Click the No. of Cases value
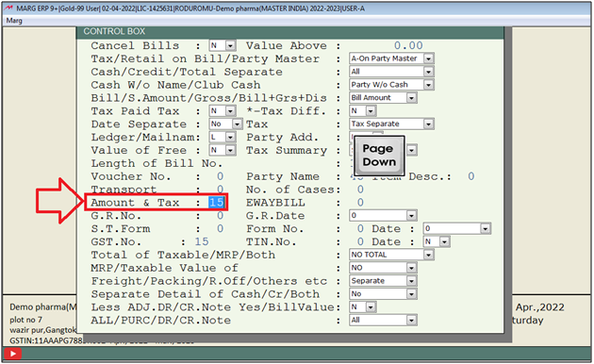The width and height of the screenshot is (594, 364). click(360, 190)
